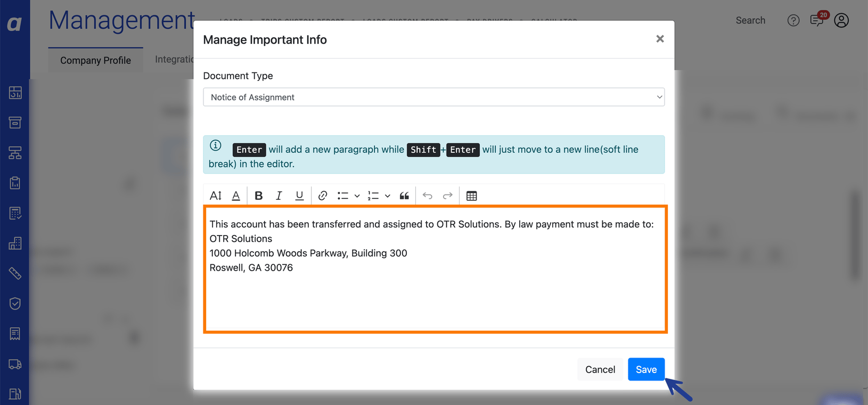868x405 pixels.
Task: Close the Manage Important Info dialog
Action: pos(660,39)
